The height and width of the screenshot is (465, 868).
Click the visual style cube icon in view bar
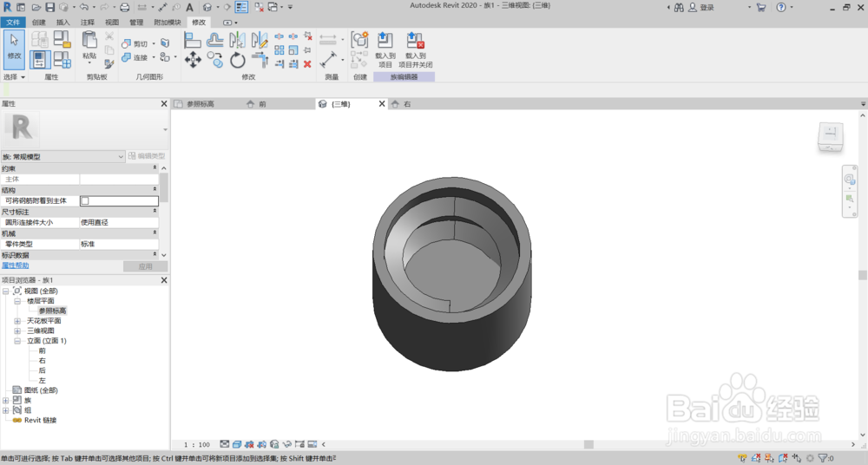(236, 444)
